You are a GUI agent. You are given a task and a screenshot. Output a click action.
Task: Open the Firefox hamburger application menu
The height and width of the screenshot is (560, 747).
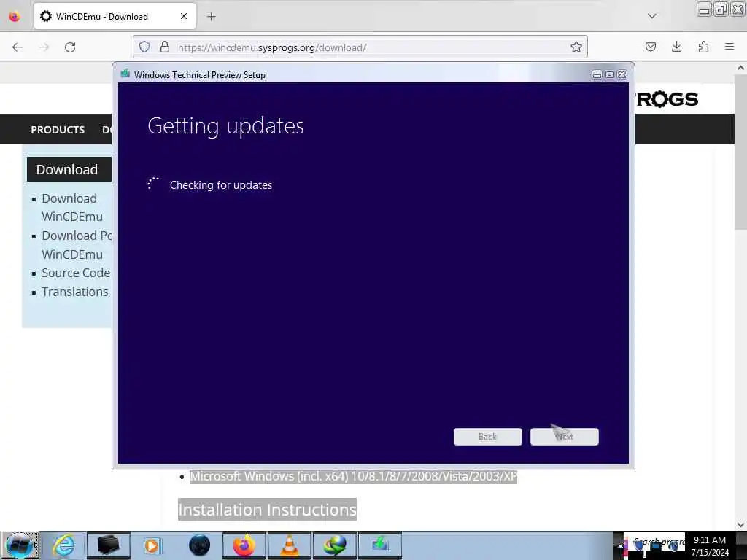tap(729, 47)
